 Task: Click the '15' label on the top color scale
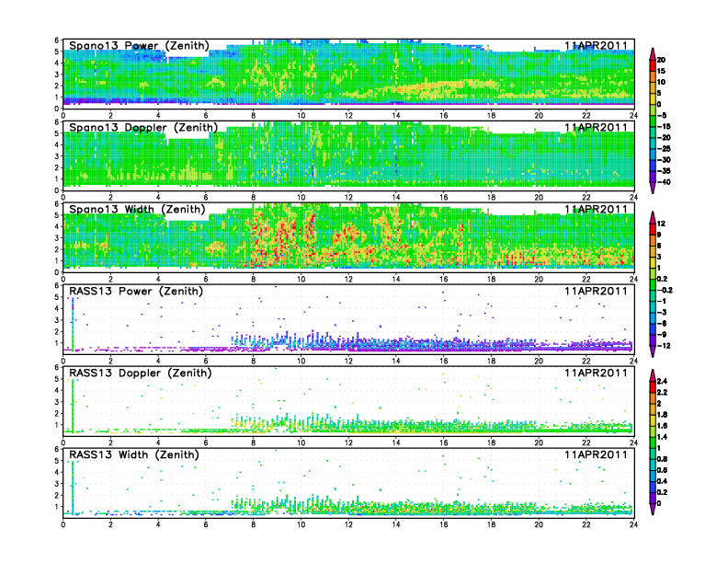[x=661, y=71]
